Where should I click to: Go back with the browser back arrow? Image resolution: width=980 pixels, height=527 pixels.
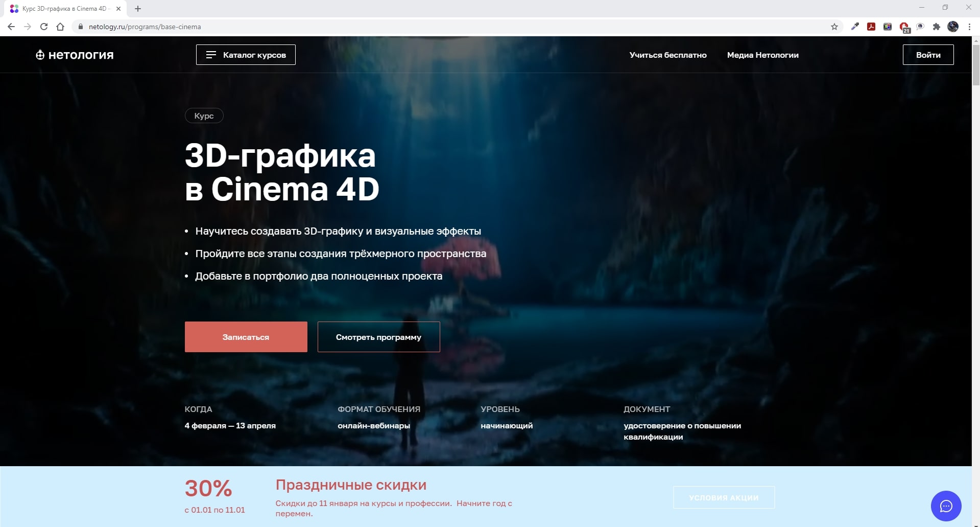(11, 27)
